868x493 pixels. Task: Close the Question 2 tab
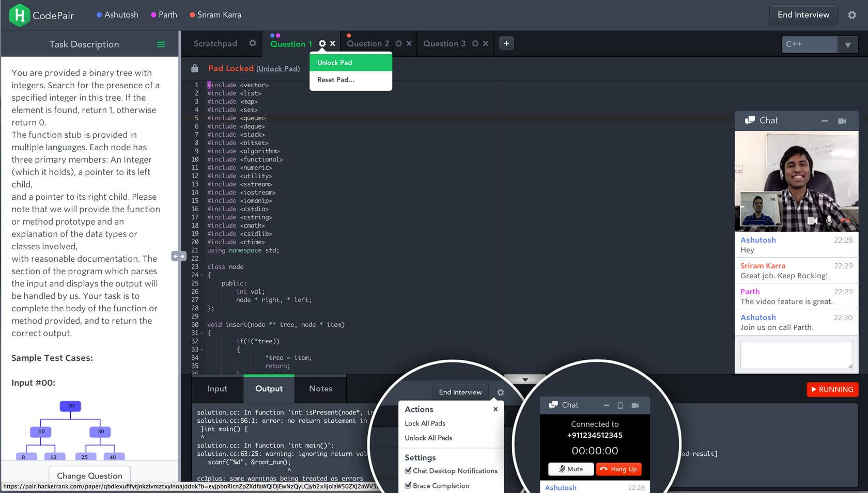click(x=409, y=44)
